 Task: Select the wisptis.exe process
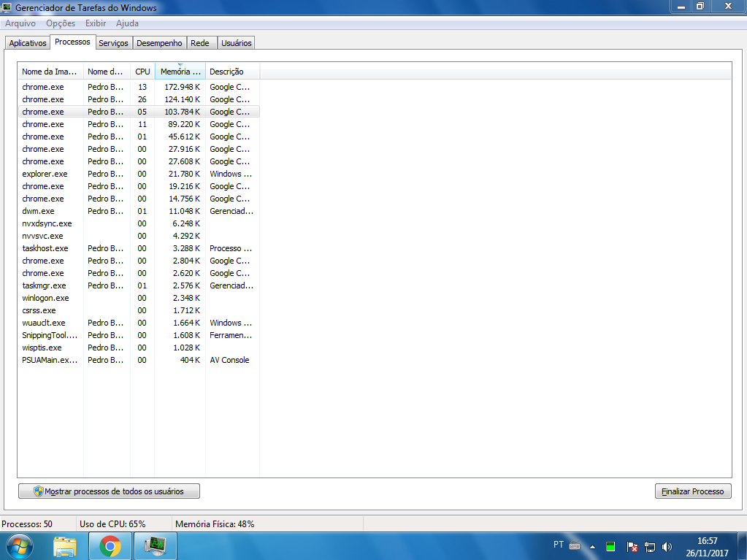tap(139, 347)
